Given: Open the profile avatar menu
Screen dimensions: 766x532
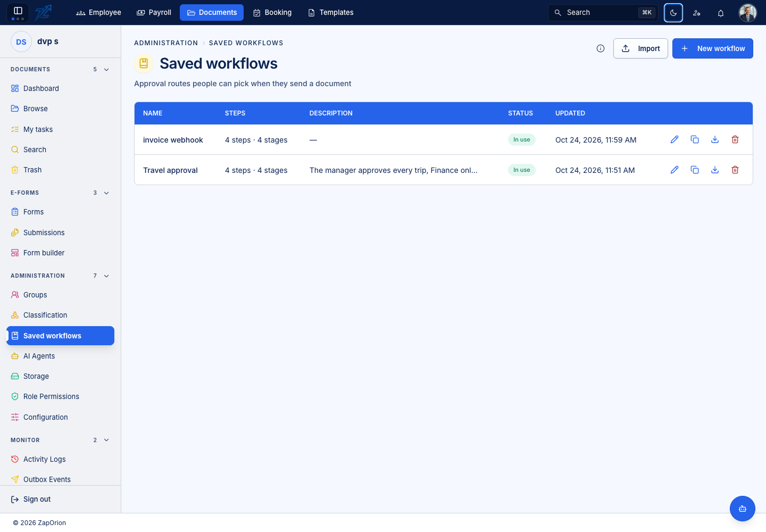Looking at the screenshot, I should [x=748, y=12].
